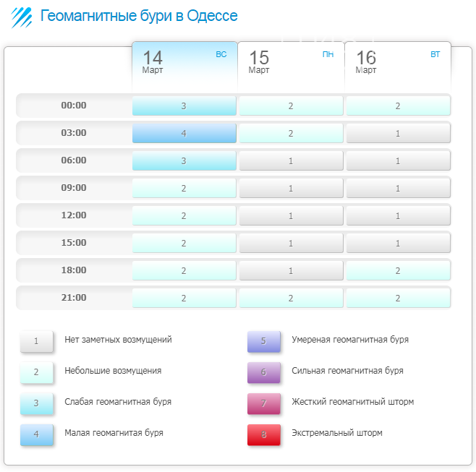The height and width of the screenshot is (472, 476).
Task: Click purple-blue legend swatch 5
Action: click(263, 341)
